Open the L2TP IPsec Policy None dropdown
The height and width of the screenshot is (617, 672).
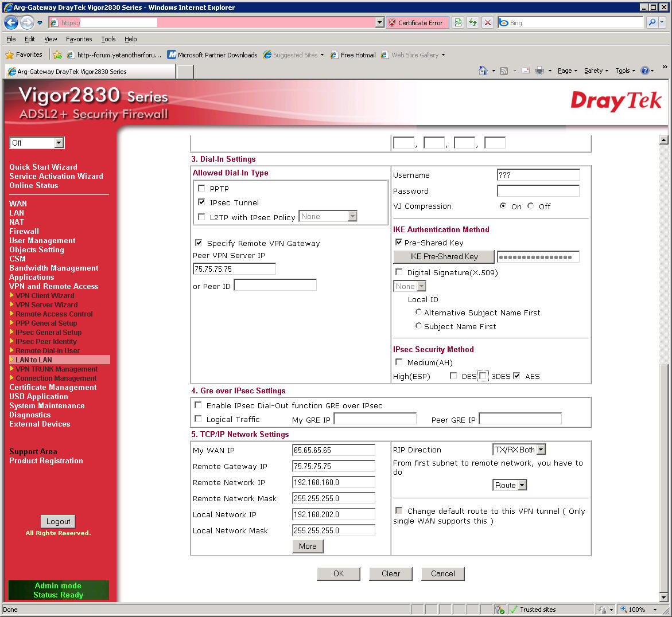(328, 216)
